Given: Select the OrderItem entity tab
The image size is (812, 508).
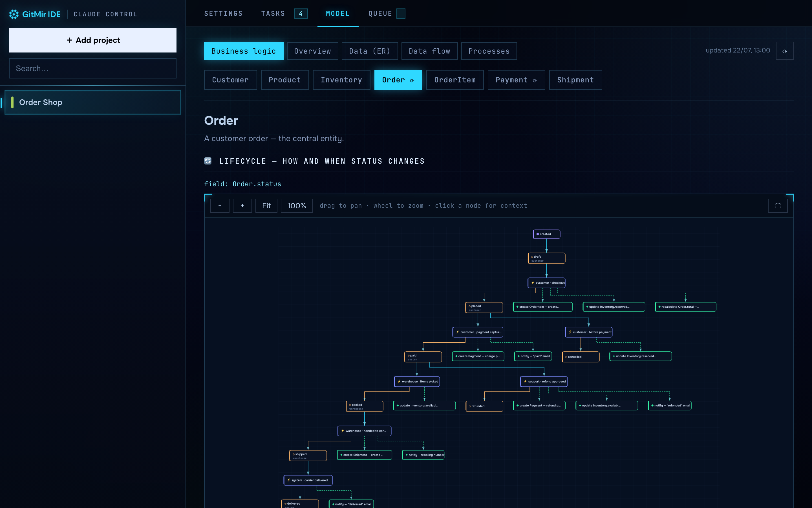Looking at the screenshot, I should [x=455, y=80].
